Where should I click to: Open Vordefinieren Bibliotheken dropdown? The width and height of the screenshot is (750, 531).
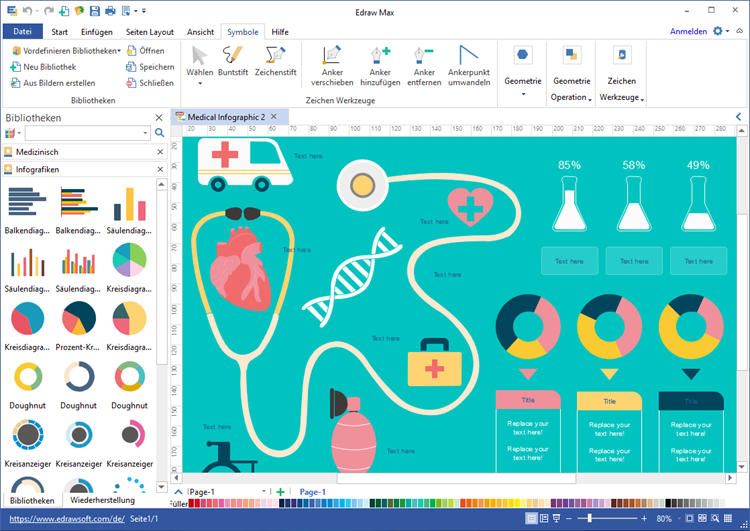tap(66, 51)
